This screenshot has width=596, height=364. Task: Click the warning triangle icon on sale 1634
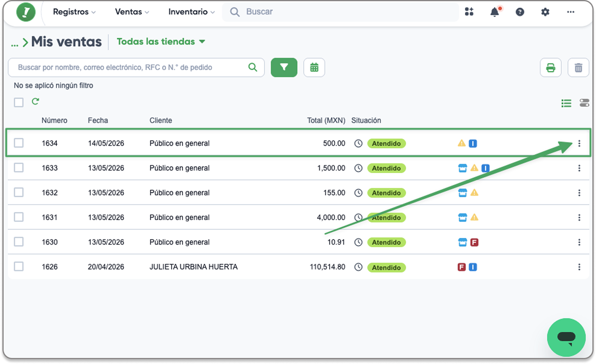pos(462,143)
